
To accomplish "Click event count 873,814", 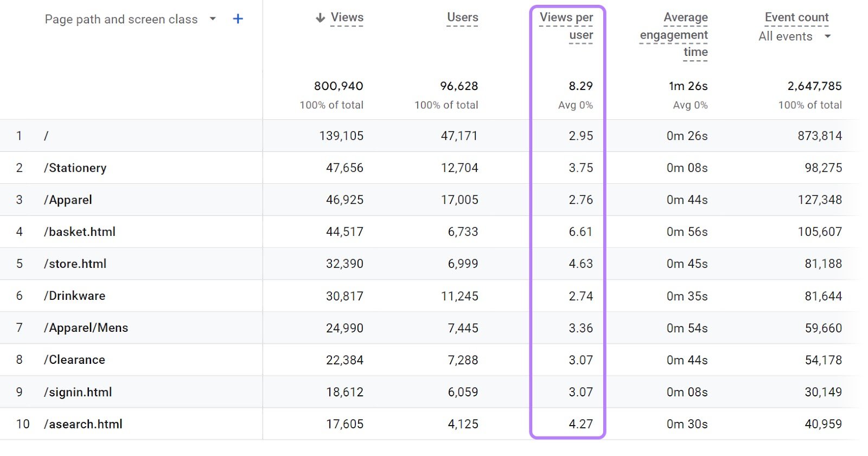I will [820, 136].
